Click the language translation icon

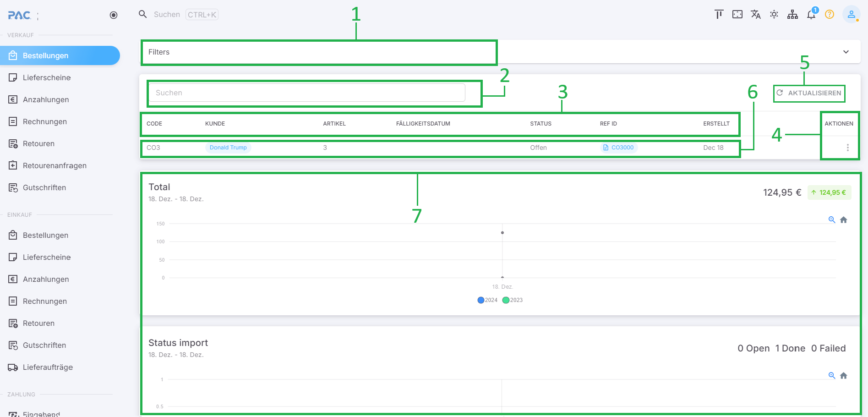756,15
